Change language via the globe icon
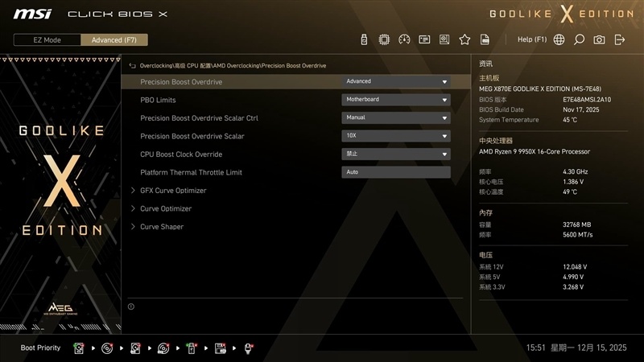This screenshot has height=362, width=644. [559, 39]
